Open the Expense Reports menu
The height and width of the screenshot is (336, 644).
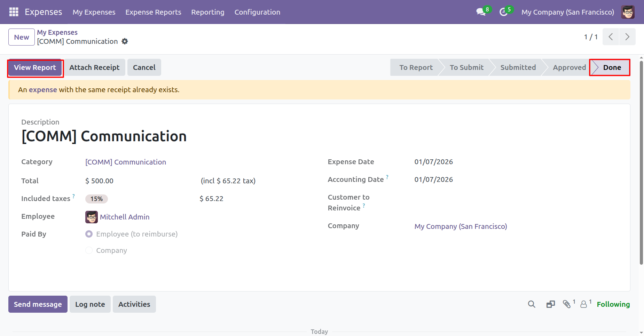tap(153, 12)
